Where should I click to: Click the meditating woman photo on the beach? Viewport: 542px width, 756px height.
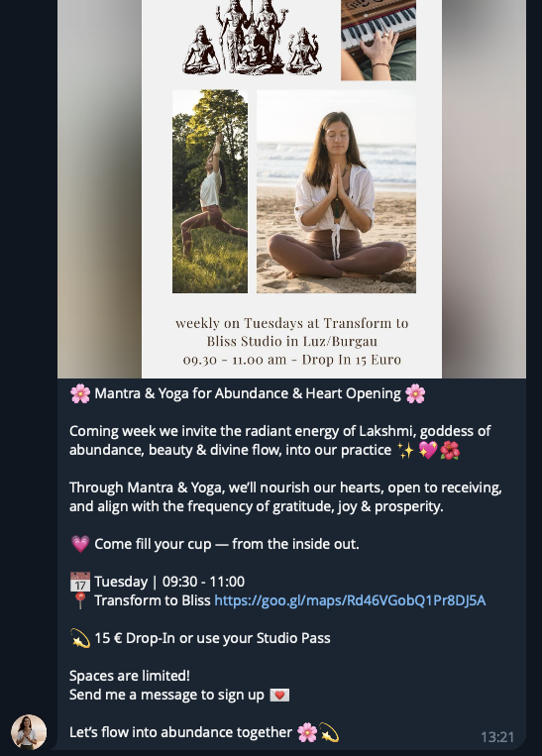[x=336, y=191]
